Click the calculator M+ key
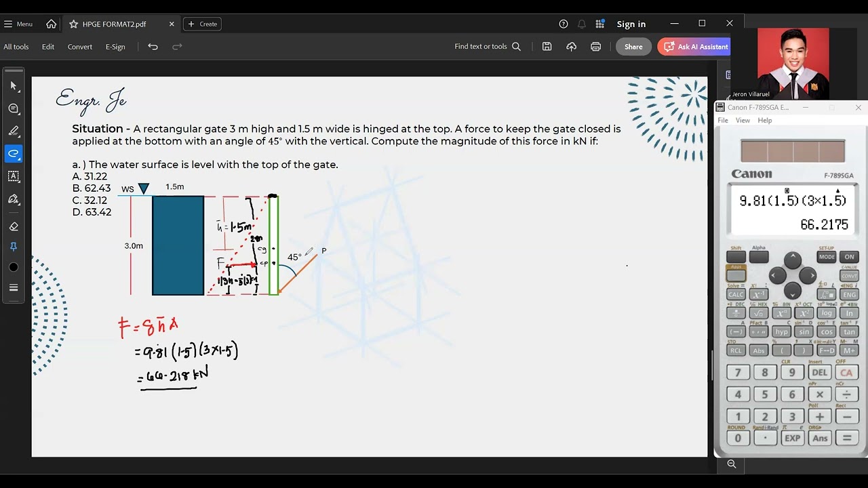 point(849,350)
